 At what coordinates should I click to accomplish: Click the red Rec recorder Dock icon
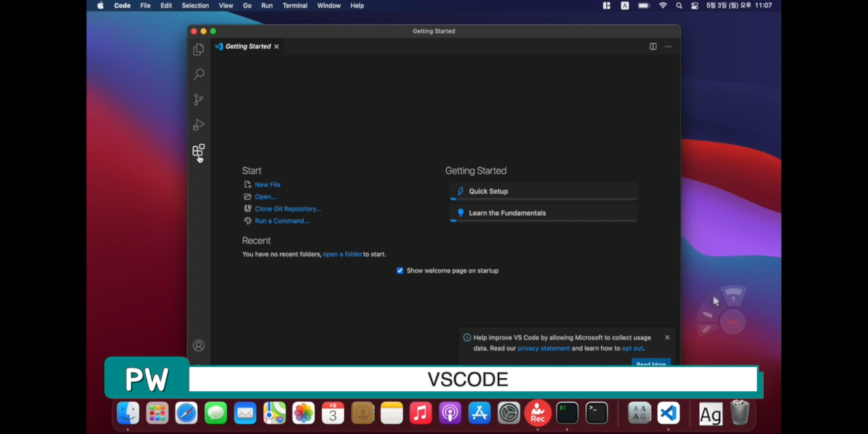pyautogui.click(x=538, y=413)
